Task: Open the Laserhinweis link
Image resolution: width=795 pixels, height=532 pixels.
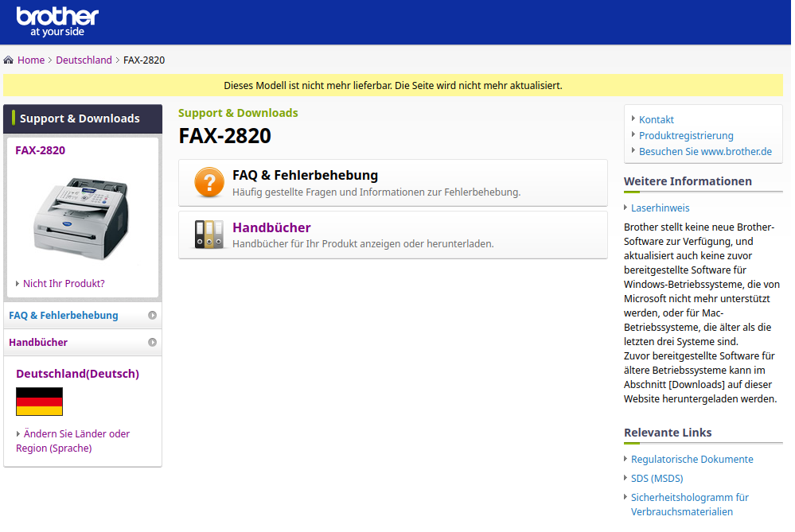Action: coord(661,208)
